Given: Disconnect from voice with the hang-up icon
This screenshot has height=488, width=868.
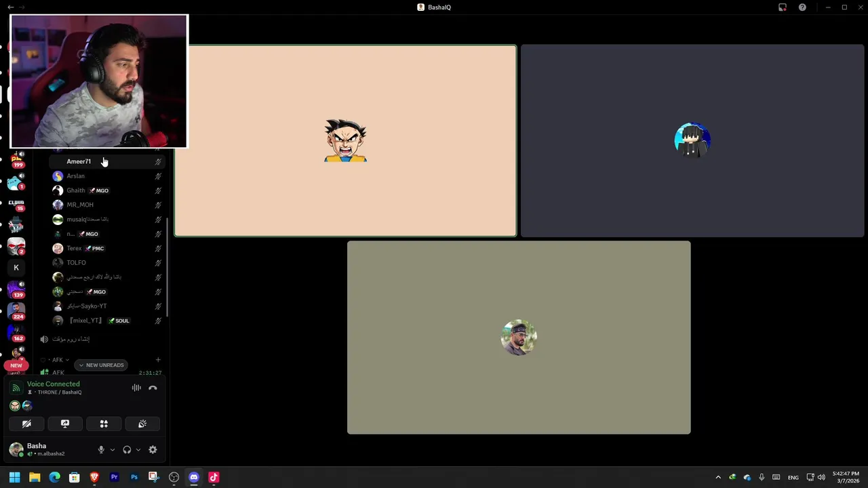Looking at the screenshot, I should pyautogui.click(x=153, y=388).
